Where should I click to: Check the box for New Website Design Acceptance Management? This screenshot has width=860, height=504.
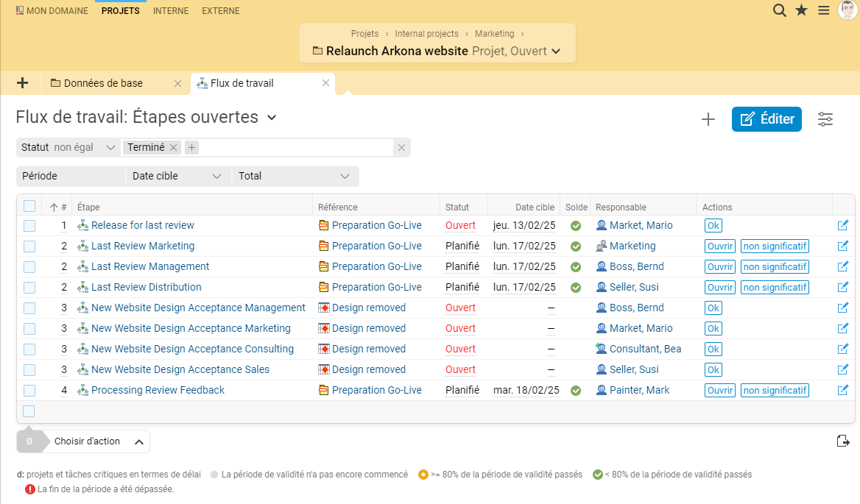(29, 308)
